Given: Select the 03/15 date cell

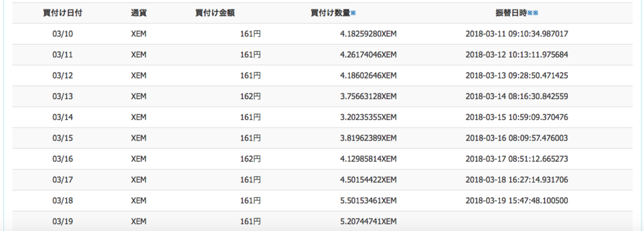Looking at the screenshot, I should 62,139.
